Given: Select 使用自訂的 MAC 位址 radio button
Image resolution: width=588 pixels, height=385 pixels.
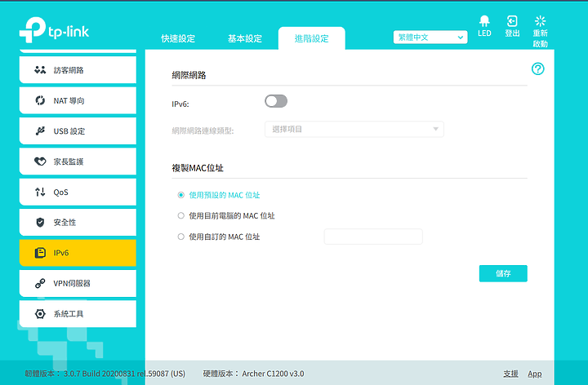Looking at the screenshot, I should [180, 237].
